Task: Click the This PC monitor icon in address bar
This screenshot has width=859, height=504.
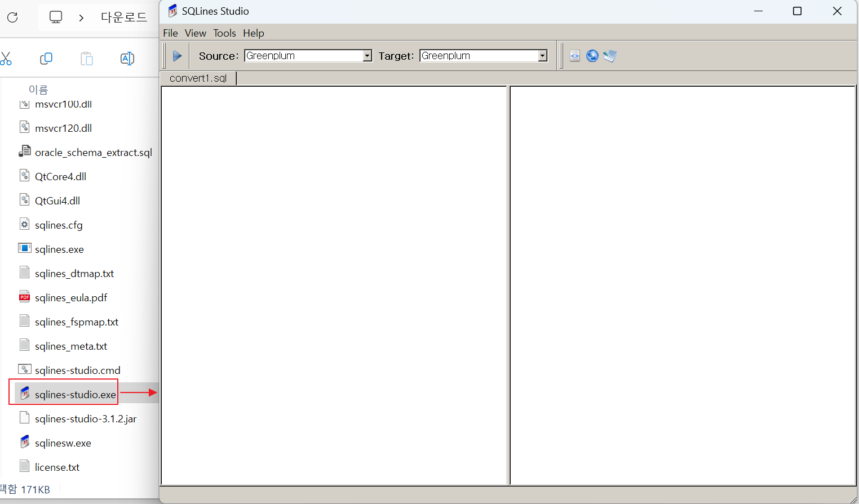Action: point(56,17)
